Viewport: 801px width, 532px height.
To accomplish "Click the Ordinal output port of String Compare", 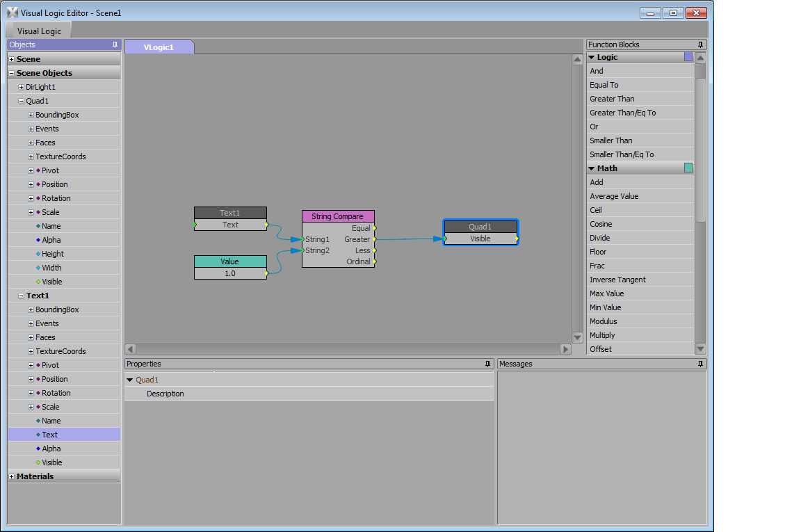I will (374, 261).
